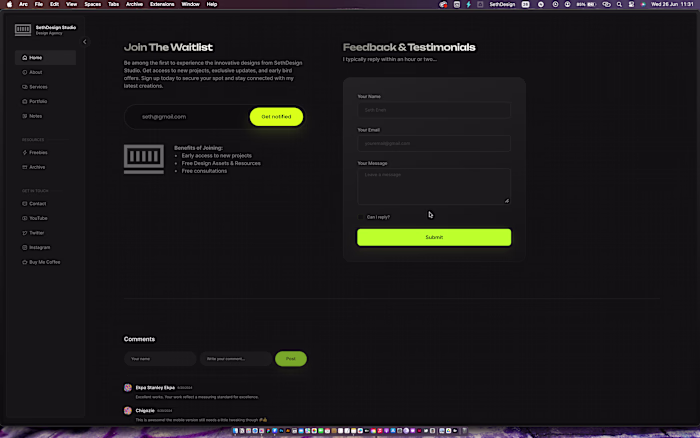This screenshot has height=438, width=700.
Task: Click the calendar date menu bar icon
Action: (x=525, y=4)
